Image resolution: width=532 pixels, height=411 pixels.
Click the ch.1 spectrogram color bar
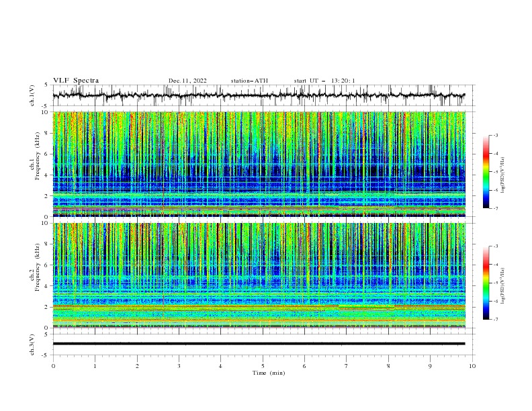point(486,172)
